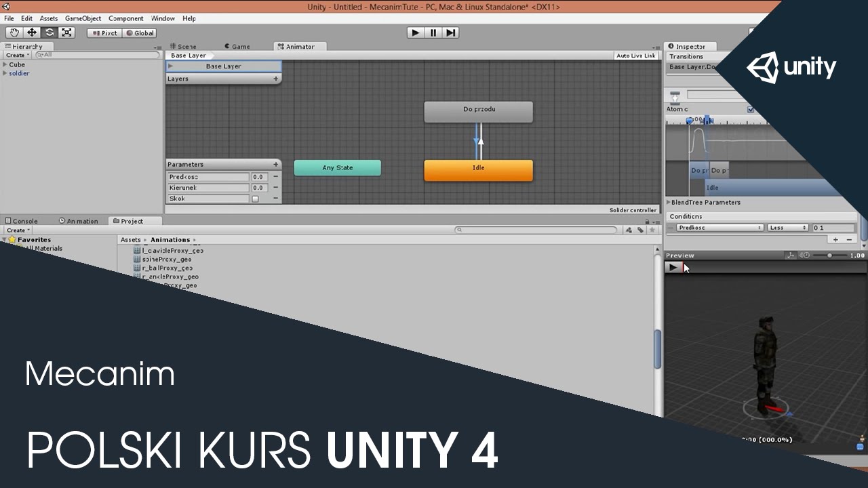The height and width of the screenshot is (488, 868).
Task: Open the Hierarchy Create dropdown
Action: coord(18,55)
